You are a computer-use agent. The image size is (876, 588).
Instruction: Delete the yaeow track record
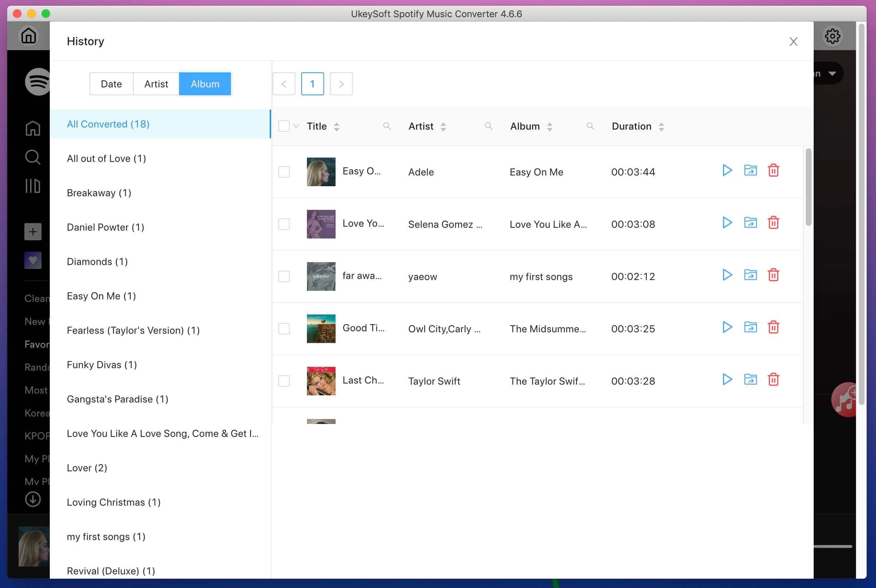(x=773, y=275)
